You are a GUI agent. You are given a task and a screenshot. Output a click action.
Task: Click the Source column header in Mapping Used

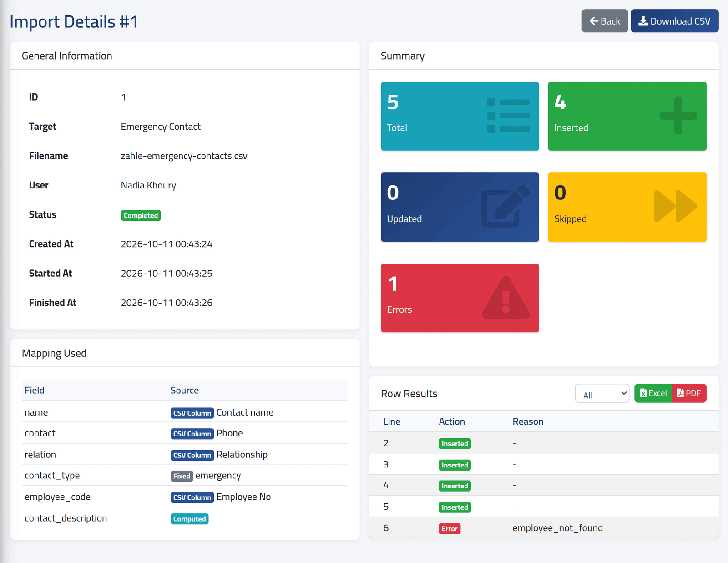[184, 390]
